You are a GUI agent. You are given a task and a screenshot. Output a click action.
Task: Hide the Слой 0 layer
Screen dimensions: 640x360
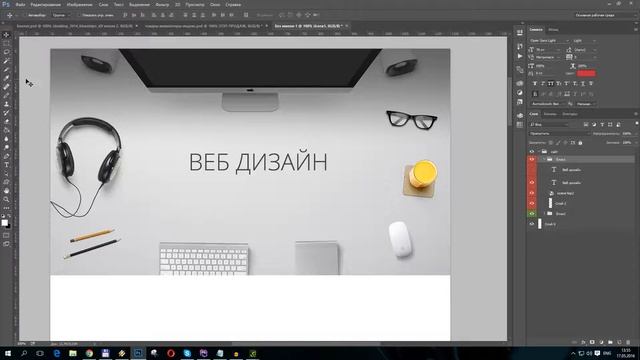531,224
